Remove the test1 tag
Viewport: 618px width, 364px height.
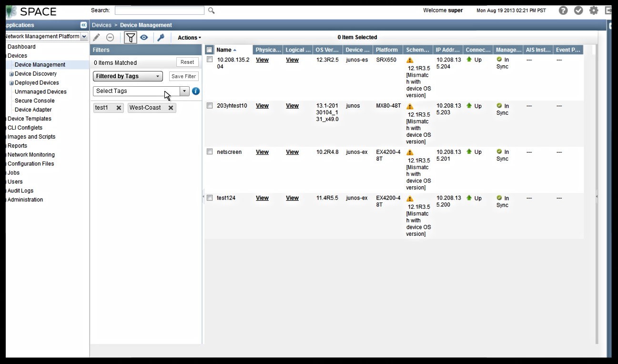[119, 108]
